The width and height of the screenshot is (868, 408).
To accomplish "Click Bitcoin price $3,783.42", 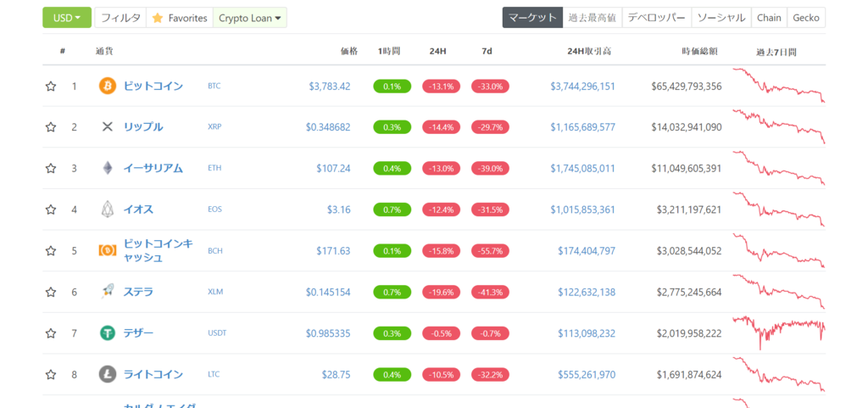I will 330,87.
